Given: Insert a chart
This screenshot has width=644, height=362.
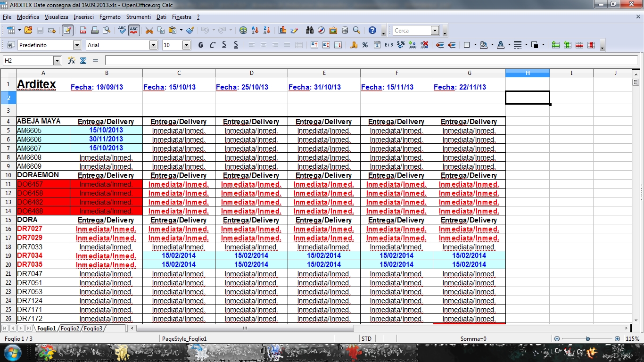Looking at the screenshot, I should point(282,31).
